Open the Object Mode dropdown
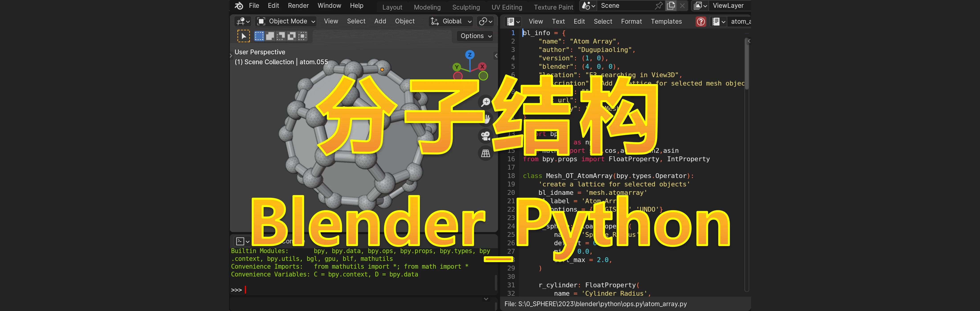Screen dimensions: 980x311 point(285,21)
